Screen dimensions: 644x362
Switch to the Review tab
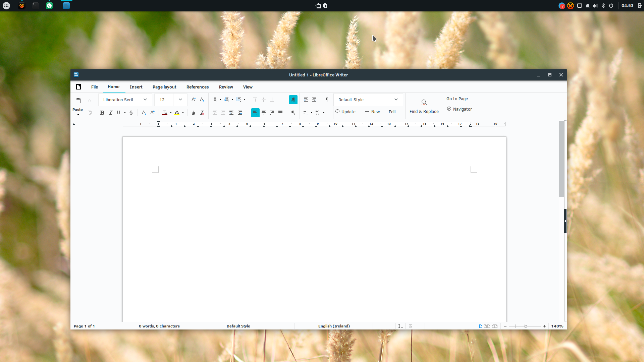(x=226, y=87)
